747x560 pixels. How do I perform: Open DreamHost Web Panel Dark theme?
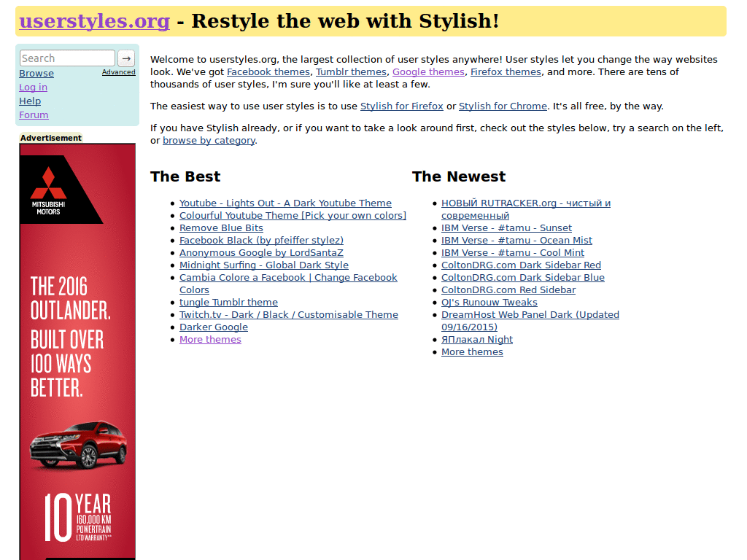coord(530,314)
